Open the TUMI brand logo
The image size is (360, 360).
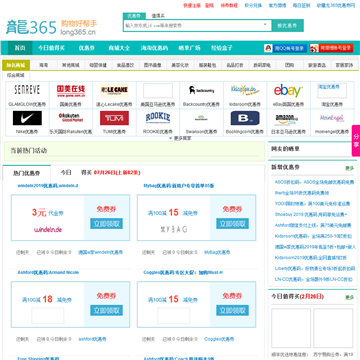114,118
